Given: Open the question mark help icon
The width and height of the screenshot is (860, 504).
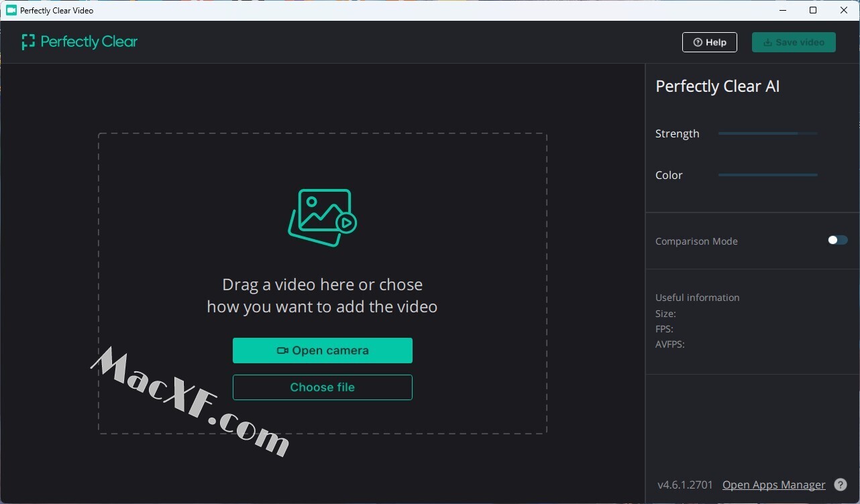Looking at the screenshot, I should pos(841,485).
